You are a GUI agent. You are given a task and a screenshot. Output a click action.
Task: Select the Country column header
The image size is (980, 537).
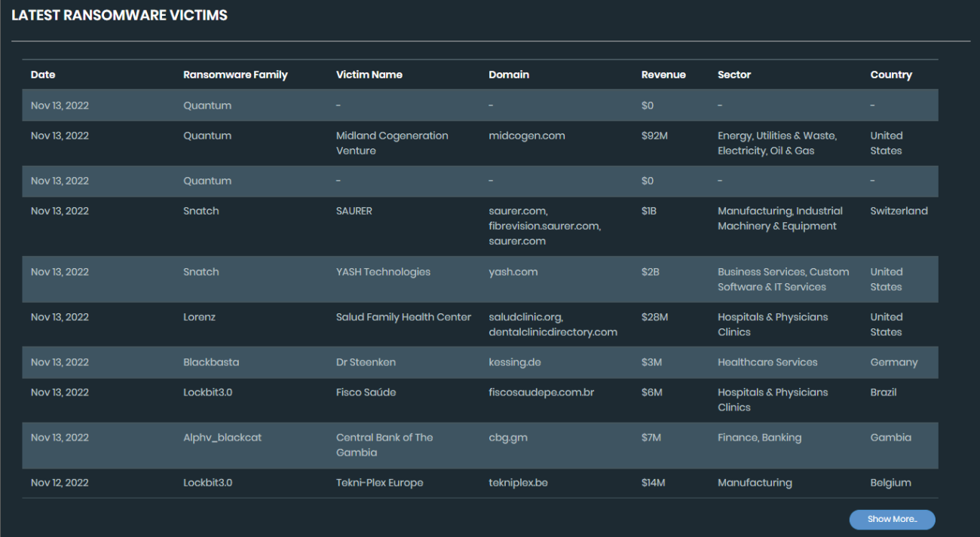890,75
